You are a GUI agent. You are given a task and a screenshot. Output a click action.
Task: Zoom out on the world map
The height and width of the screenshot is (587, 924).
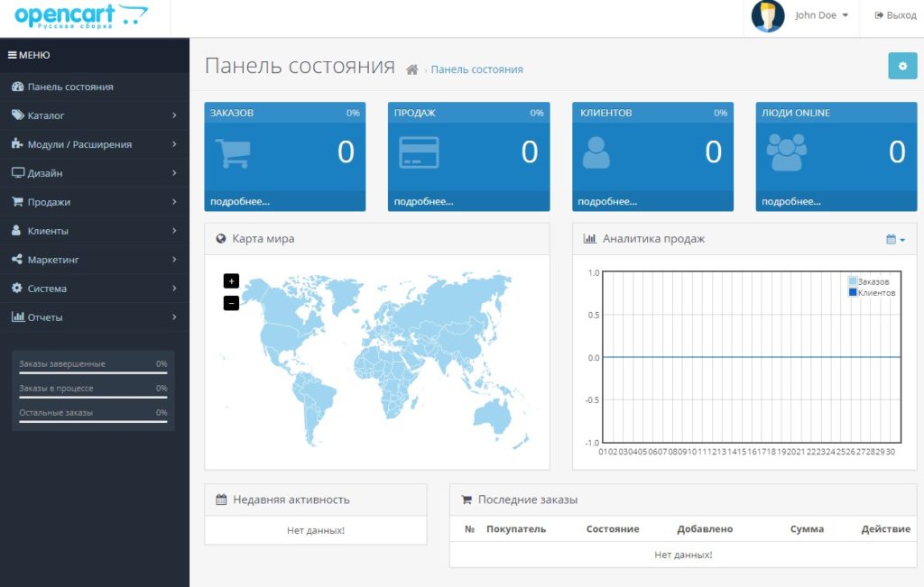pos(231,303)
